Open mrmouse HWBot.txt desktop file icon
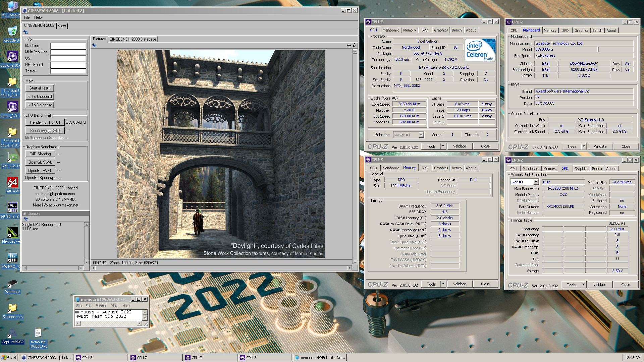Image resolution: width=644 pixels, height=362 pixels. tap(38, 338)
